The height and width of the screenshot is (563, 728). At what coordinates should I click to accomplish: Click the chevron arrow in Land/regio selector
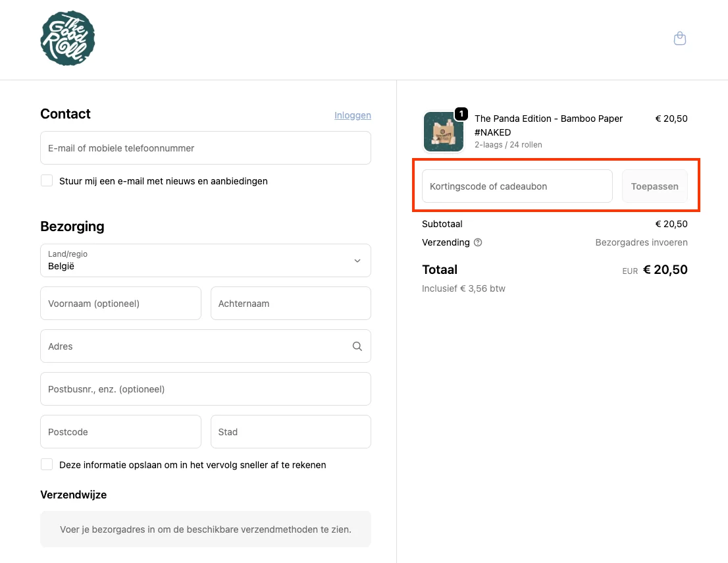point(357,261)
